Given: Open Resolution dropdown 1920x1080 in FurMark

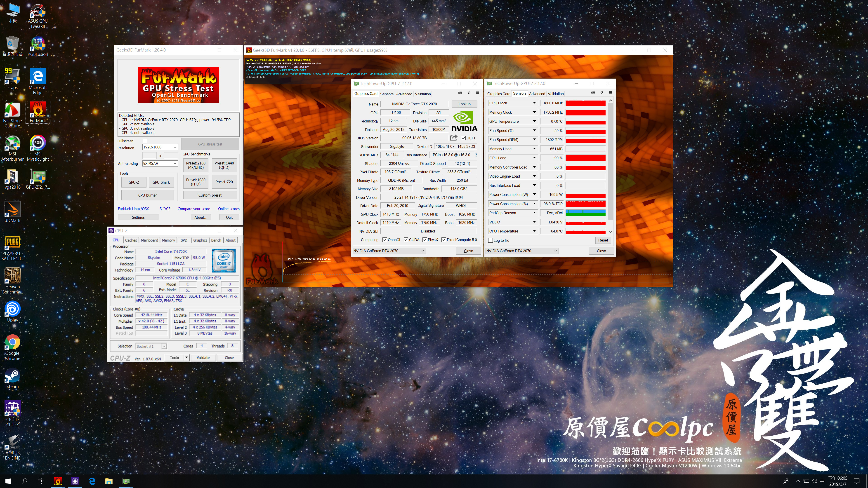Looking at the screenshot, I should pyautogui.click(x=160, y=147).
